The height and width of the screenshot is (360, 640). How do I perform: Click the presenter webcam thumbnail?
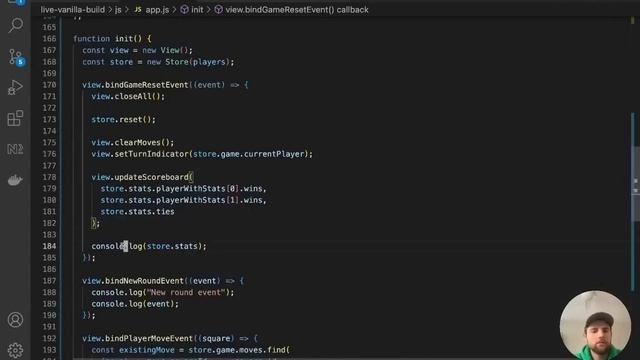point(595,325)
